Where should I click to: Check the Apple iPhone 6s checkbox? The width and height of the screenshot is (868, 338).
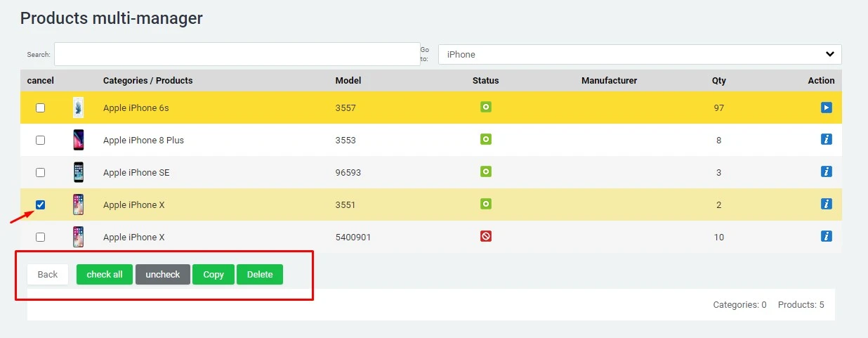point(40,108)
